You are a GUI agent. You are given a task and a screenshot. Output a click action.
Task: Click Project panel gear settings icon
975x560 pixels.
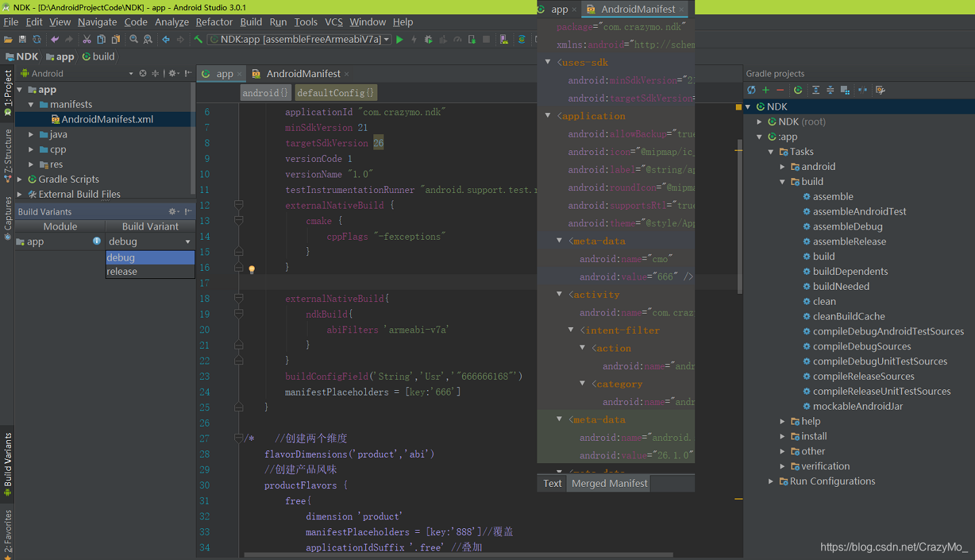coord(172,73)
